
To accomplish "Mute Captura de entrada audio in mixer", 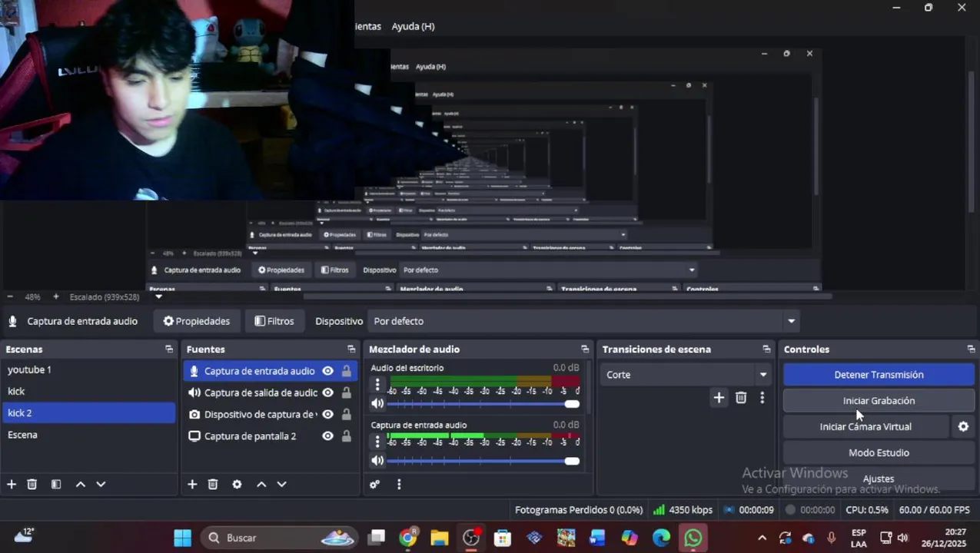I will click(377, 461).
